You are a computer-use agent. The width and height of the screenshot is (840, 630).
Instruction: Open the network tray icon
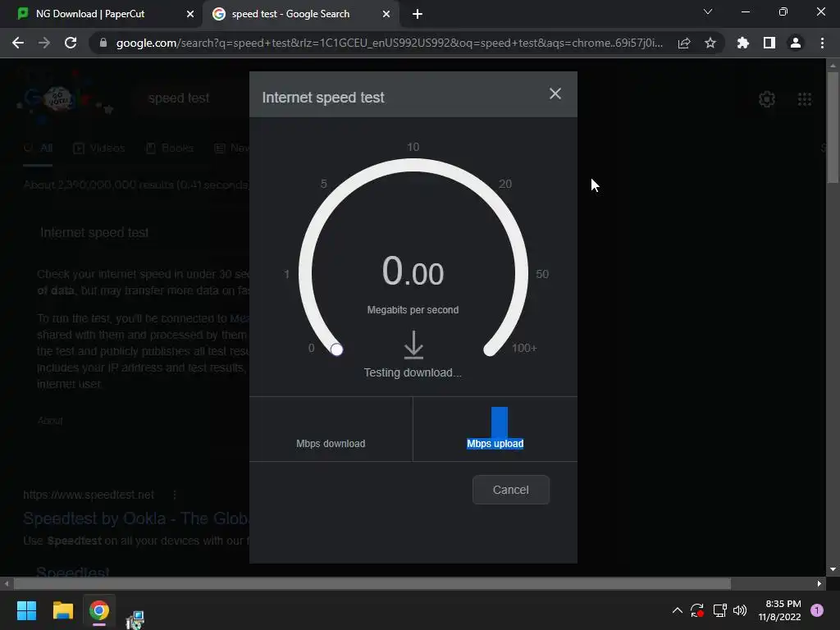(x=719, y=610)
